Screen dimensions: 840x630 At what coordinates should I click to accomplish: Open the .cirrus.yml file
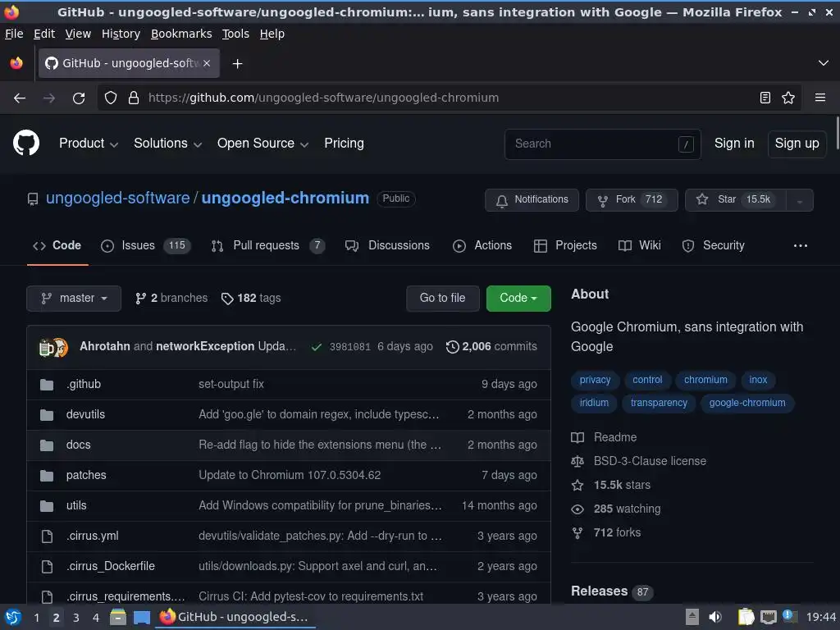(x=93, y=536)
